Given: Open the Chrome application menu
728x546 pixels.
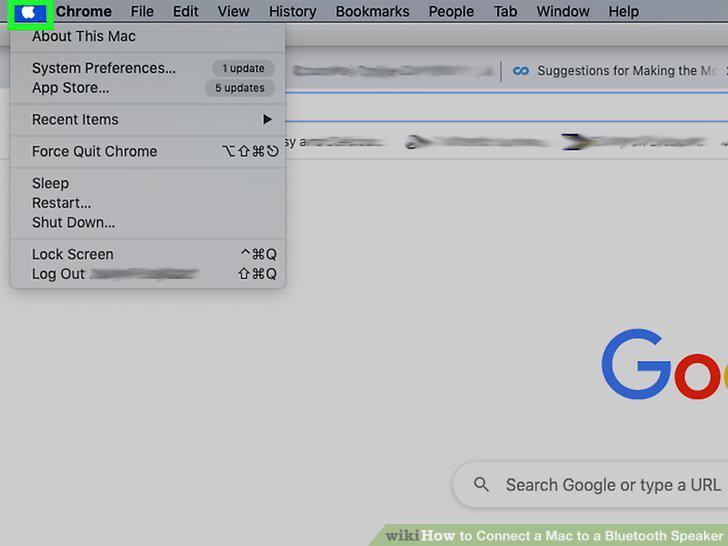Looking at the screenshot, I should tap(84, 11).
